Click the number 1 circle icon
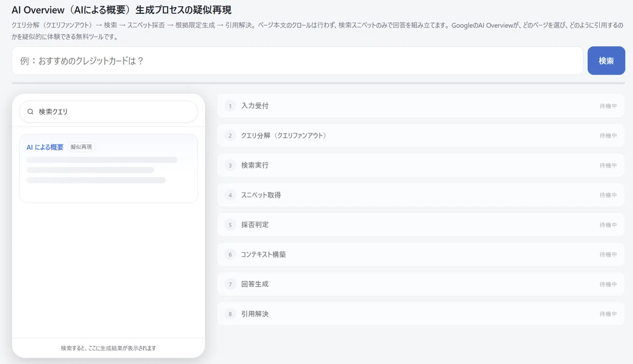Screen dimensions: 633x364 click(230, 106)
